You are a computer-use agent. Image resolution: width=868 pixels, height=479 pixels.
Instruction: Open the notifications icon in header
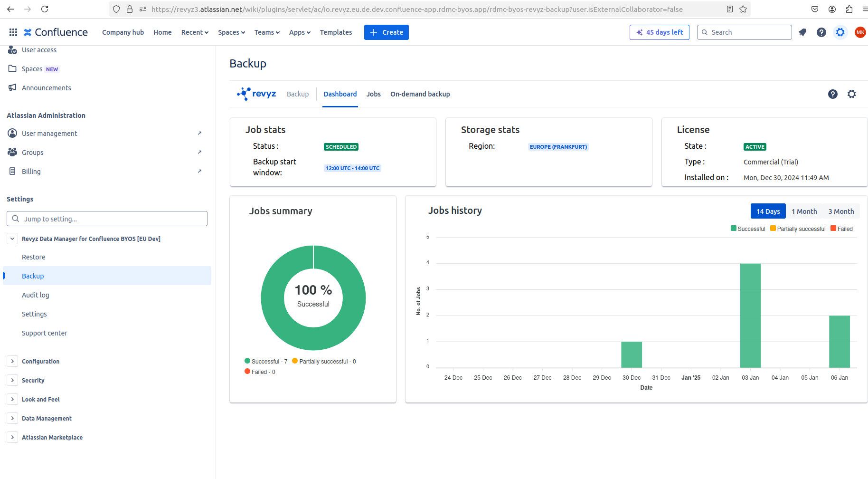tap(802, 32)
